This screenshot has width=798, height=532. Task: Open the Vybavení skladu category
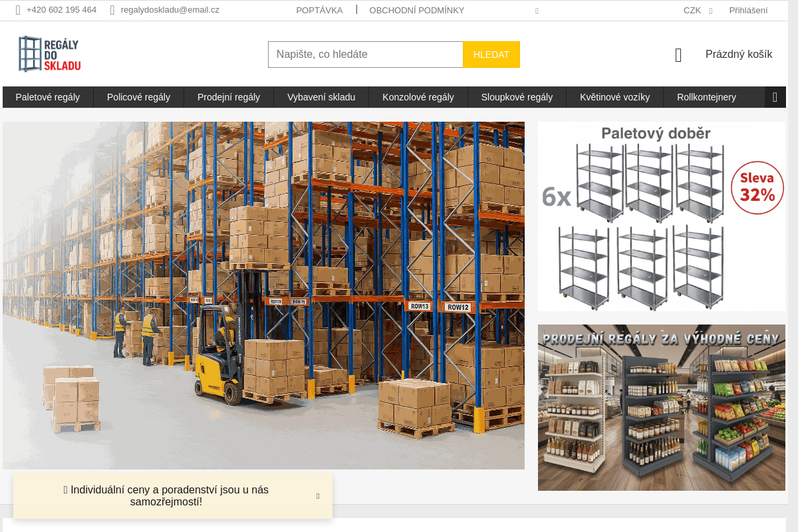coord(321,97)
